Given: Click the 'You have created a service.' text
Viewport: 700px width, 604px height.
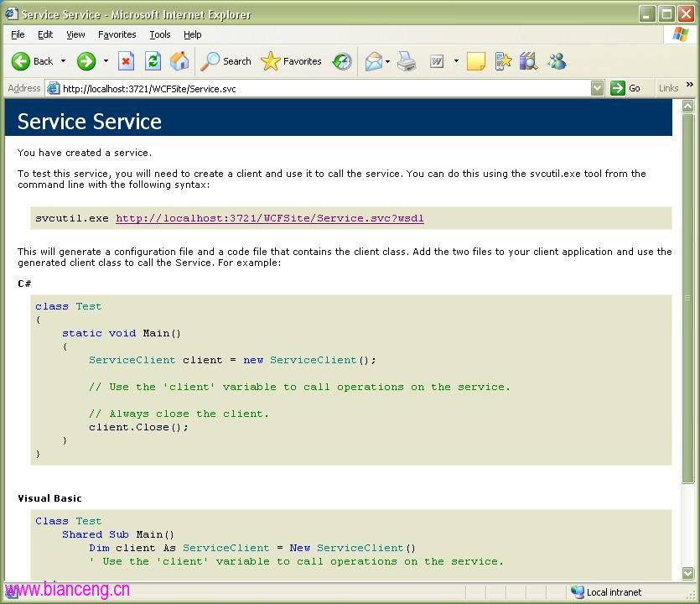Looking at the screenshot, I should point(85,153).
